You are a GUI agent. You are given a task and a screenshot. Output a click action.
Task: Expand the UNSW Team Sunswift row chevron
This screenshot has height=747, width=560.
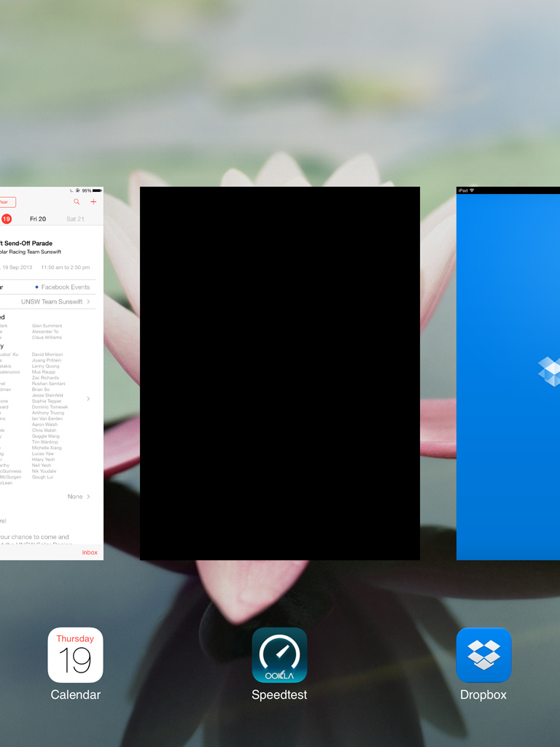[x=88, y=301]
